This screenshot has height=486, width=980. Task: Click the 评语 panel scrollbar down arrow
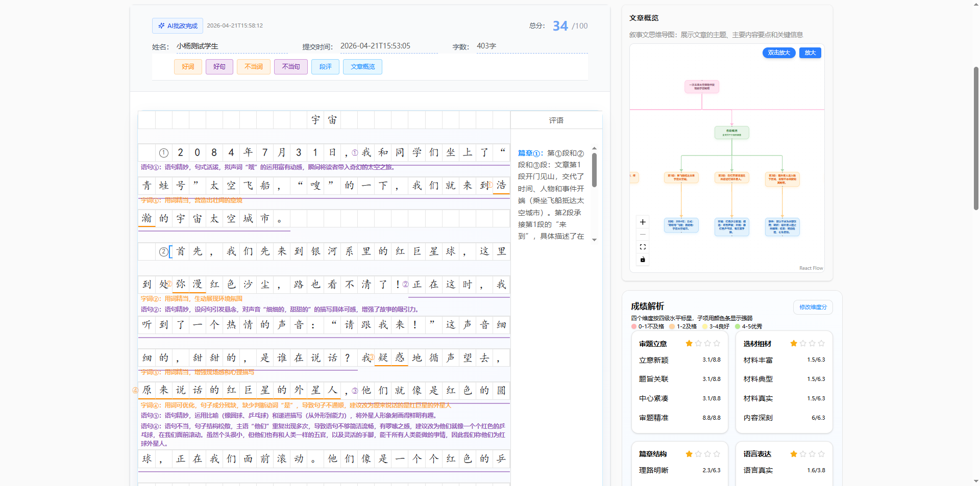594,240
